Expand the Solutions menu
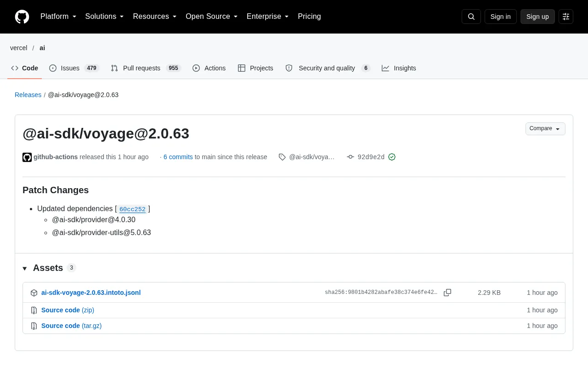Viewport: 588px width, 368px height. coord(105,17)
